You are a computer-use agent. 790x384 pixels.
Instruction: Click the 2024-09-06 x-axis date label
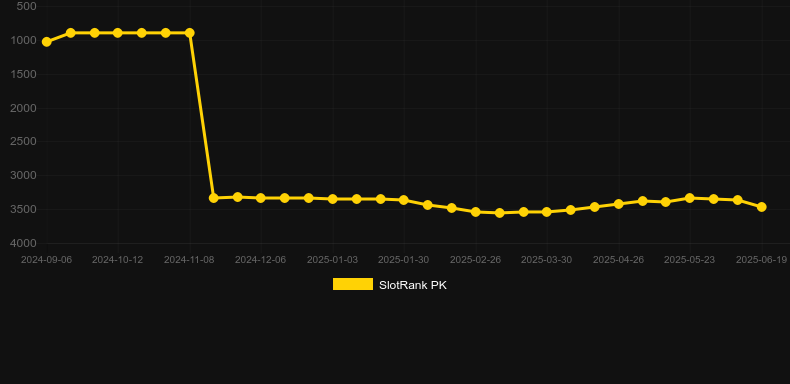pos(46,260)
